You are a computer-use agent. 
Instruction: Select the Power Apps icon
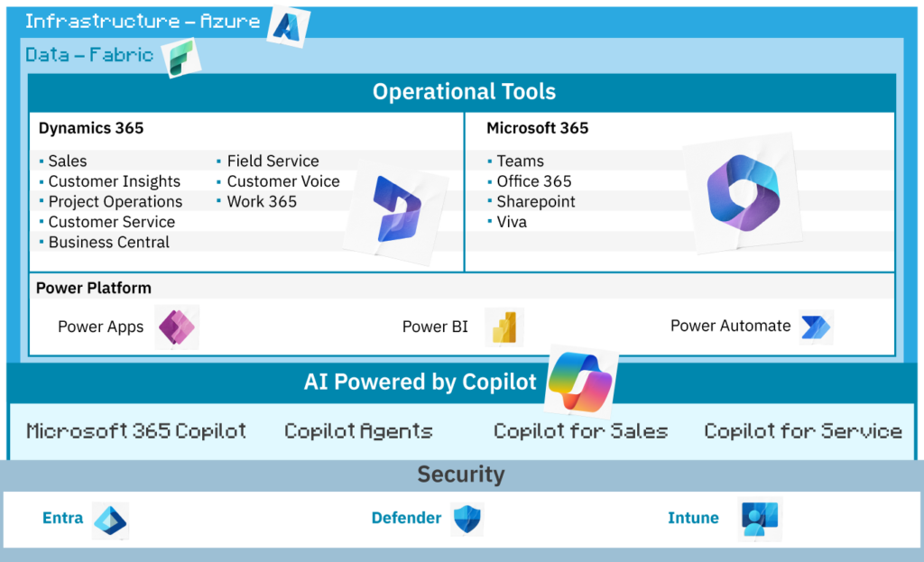(176, 327)
